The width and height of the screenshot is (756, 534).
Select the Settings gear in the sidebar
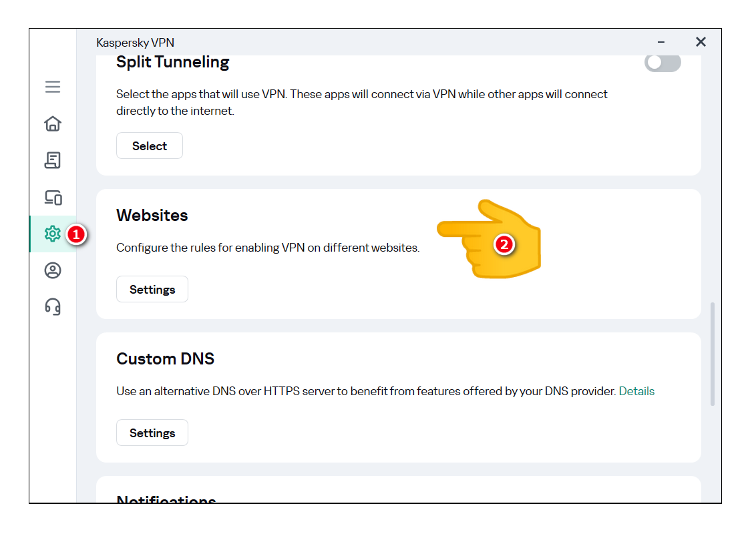pos(53,234)
